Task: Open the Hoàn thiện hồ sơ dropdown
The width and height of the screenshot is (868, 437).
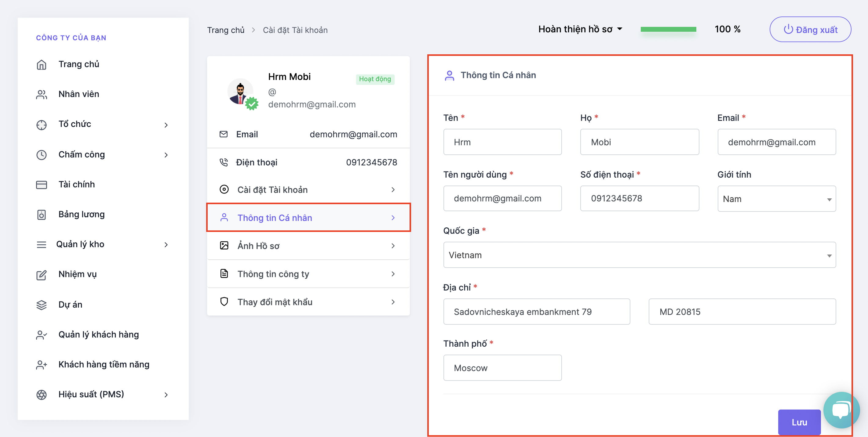Action: pos(580,29)
